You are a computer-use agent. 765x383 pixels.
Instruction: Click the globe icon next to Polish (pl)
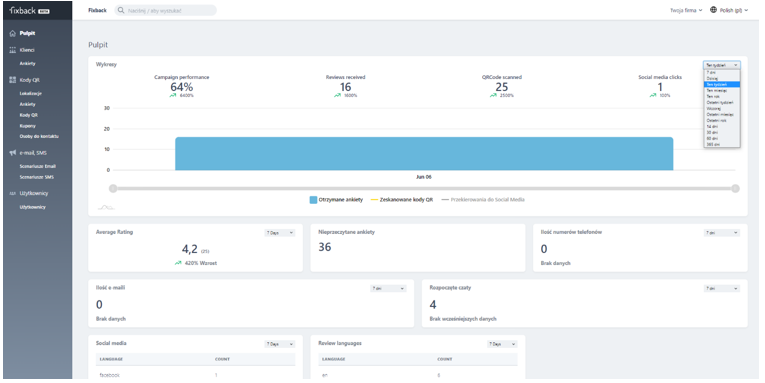pos(713,10)
